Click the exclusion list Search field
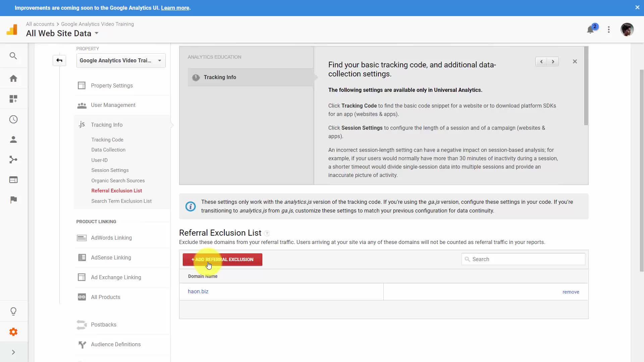The image size is (644, 362). [x=523, y=259]
